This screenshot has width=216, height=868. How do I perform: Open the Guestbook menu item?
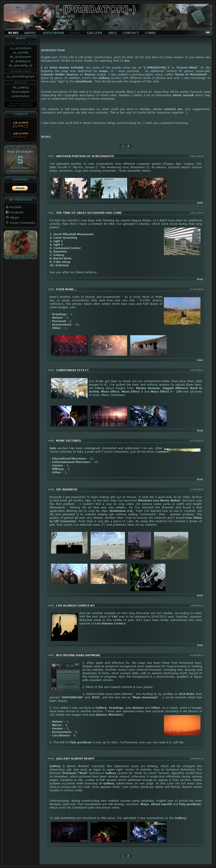click(53, 33)
